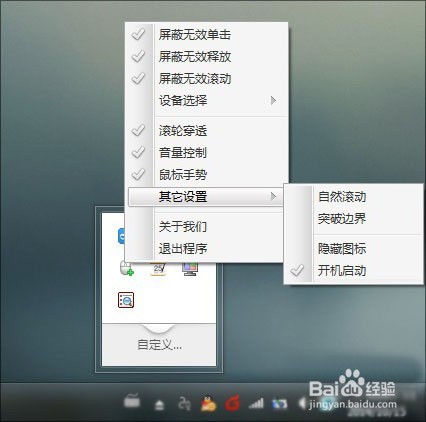This screenshot has width=426, height=422.
Task: Click the monitor tray icon
Action: pyautogui.click(x=190, y=269)
